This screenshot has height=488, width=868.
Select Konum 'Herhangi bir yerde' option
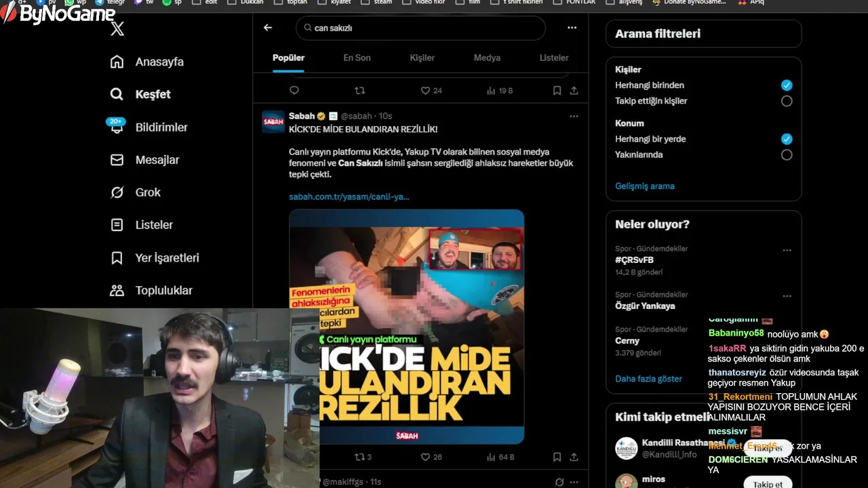(x=787, y=139)
